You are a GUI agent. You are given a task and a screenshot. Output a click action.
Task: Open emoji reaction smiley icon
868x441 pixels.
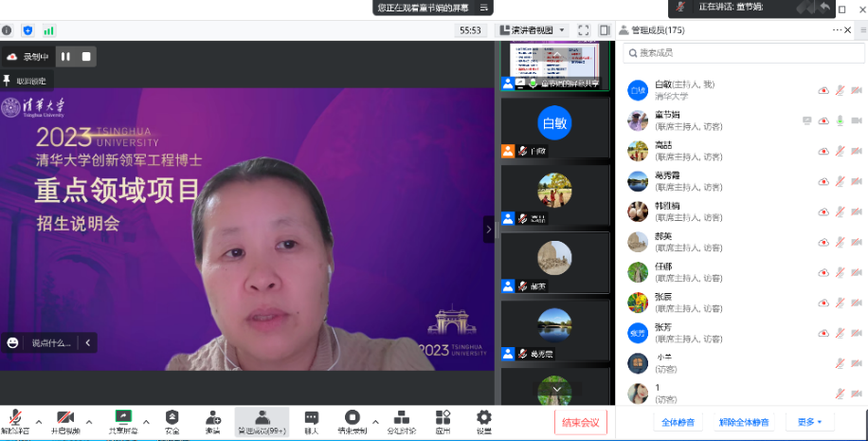coord(12,343)
